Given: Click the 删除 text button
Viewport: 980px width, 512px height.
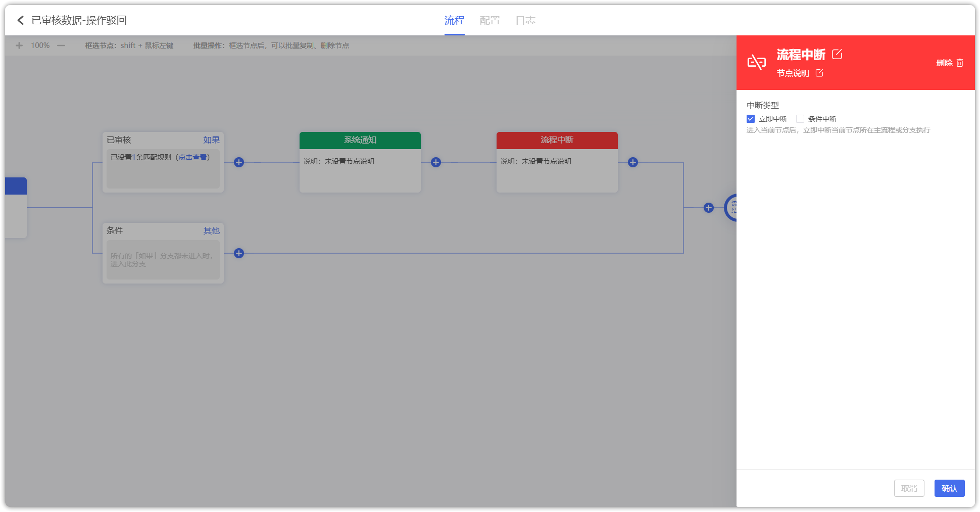Looking at the screenshot, I should (x=944, y=63).
